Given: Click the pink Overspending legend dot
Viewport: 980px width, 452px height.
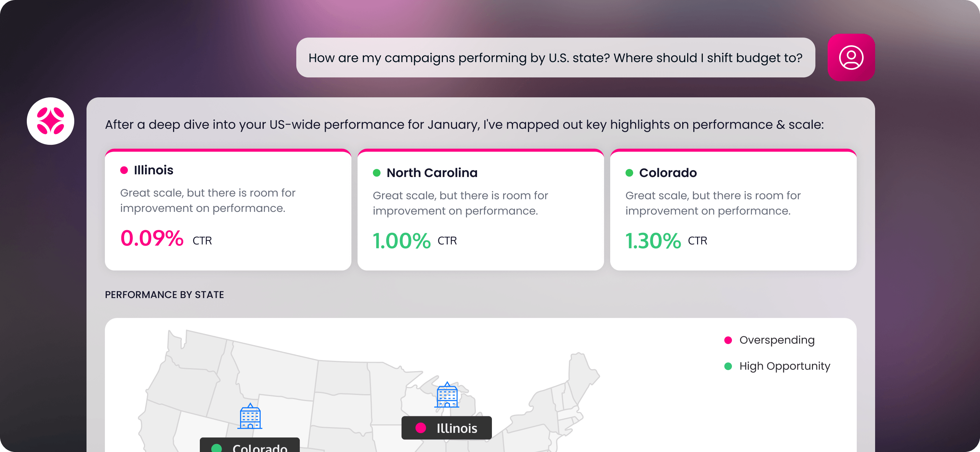Looking at the screenshot, I should tap(728, 340).
